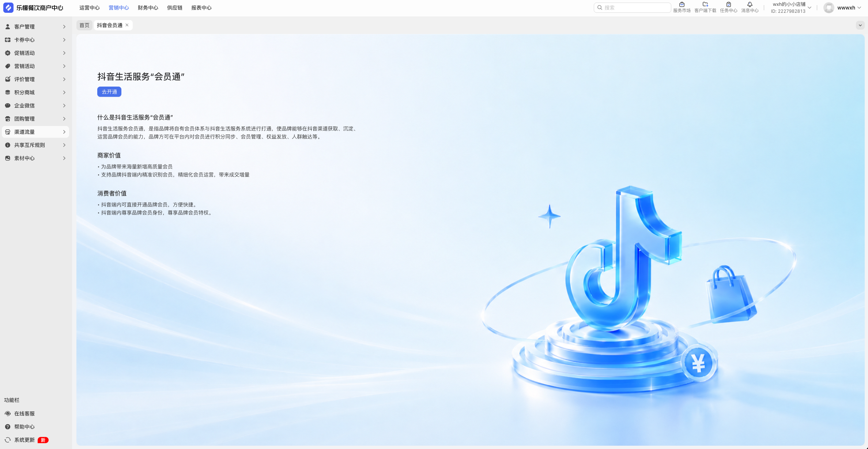Click the 卡券中心 ticket icon
This screenshot has width=868, height=449.
point(8,40)
